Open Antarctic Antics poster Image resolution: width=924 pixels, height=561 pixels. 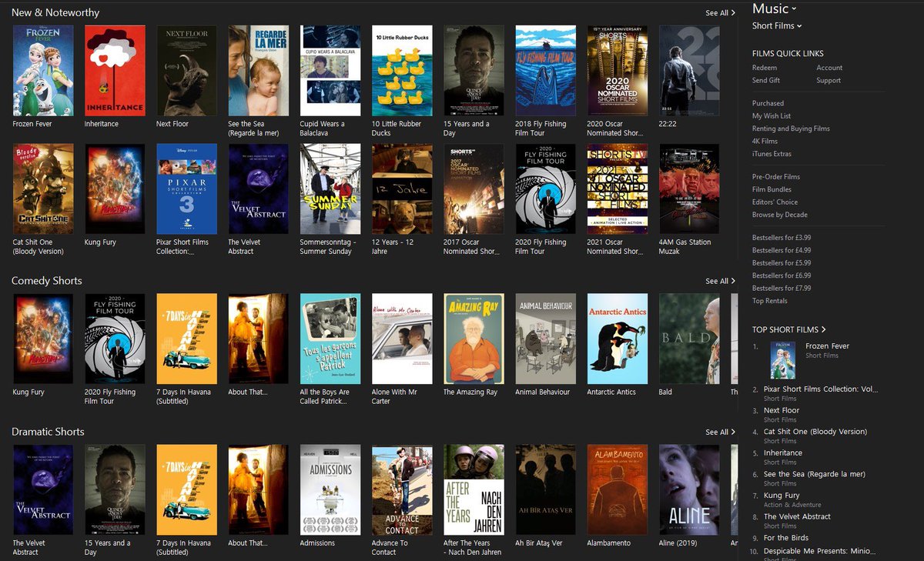tap(618, 339)
